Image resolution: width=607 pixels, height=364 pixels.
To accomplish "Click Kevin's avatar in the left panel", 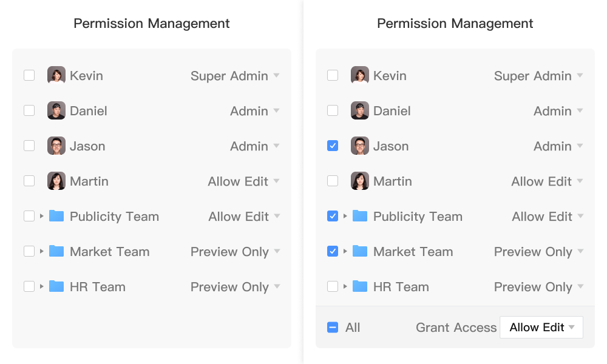I will (x=56, y=75).
